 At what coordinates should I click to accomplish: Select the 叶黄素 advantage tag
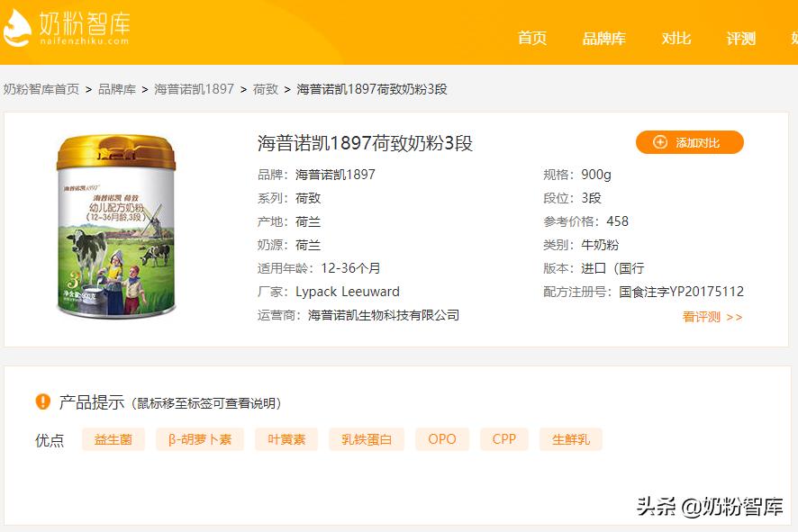coord(286,439)
